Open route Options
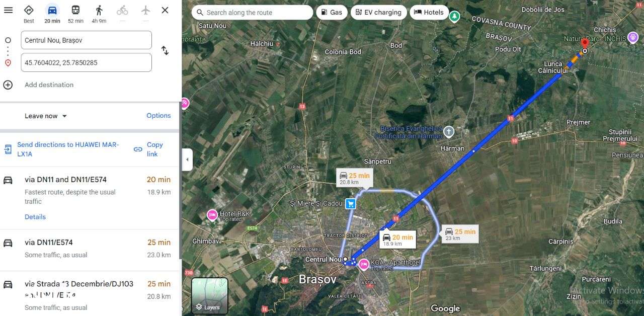The image size is (644, 316). [x=158, y=115]
